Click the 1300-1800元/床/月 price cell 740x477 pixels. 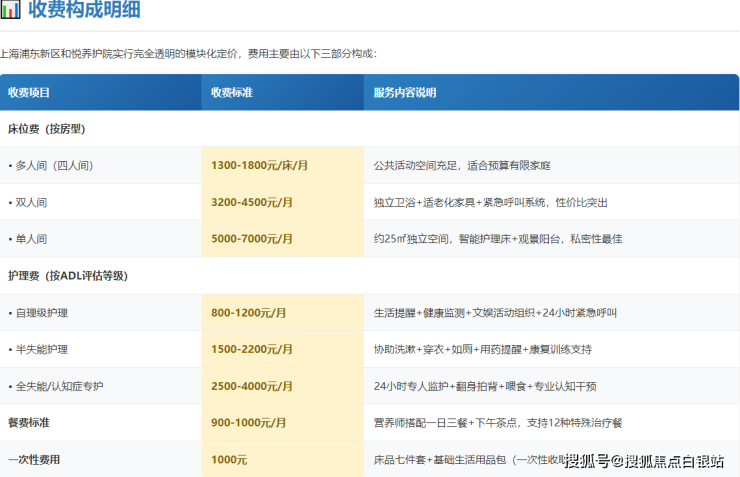click(259, 165)
